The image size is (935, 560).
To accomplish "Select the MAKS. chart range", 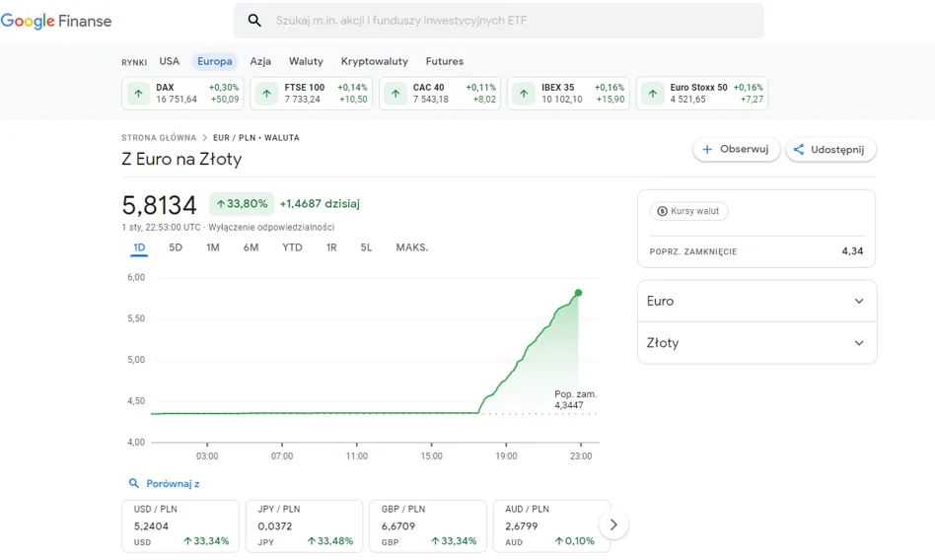I will point(412,247).
